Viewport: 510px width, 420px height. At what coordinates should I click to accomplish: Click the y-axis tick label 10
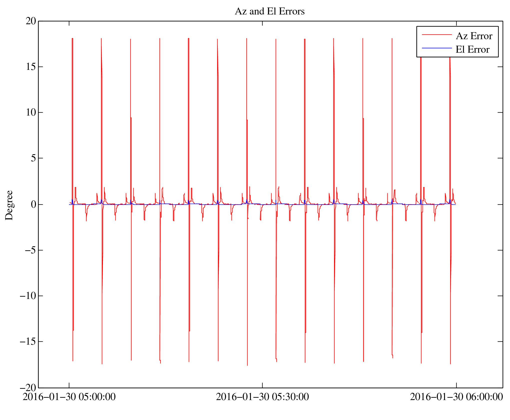pyautogui.click(x=31, y=113)
